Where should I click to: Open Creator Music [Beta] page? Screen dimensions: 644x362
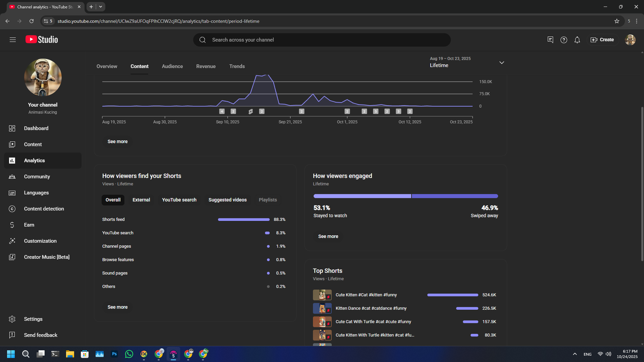(x=47, y=257)
